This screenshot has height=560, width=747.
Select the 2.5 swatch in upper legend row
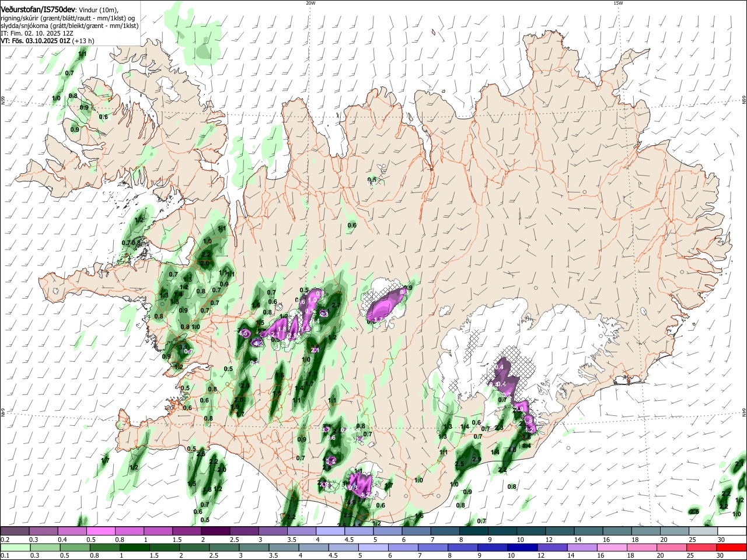[244, 531]
